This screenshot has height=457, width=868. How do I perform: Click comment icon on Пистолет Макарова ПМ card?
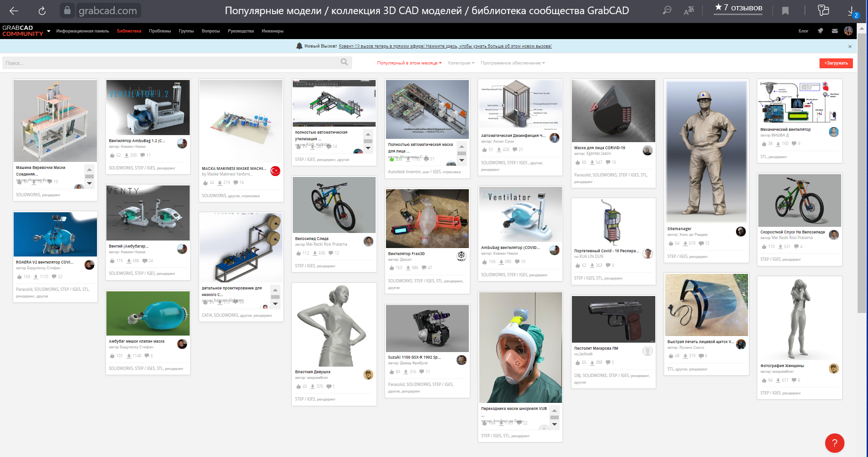[x=608, y=362]
